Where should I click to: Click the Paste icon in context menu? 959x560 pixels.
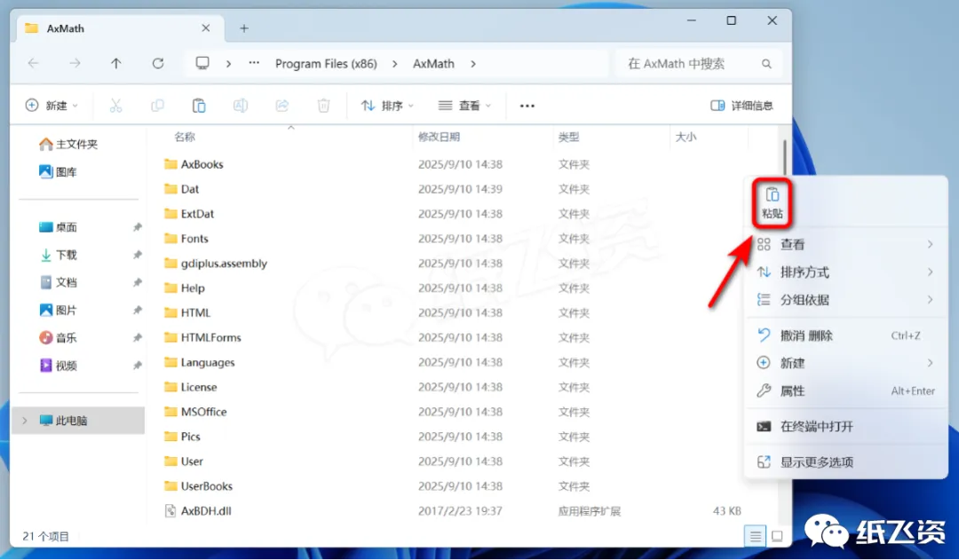coord(772,203)
